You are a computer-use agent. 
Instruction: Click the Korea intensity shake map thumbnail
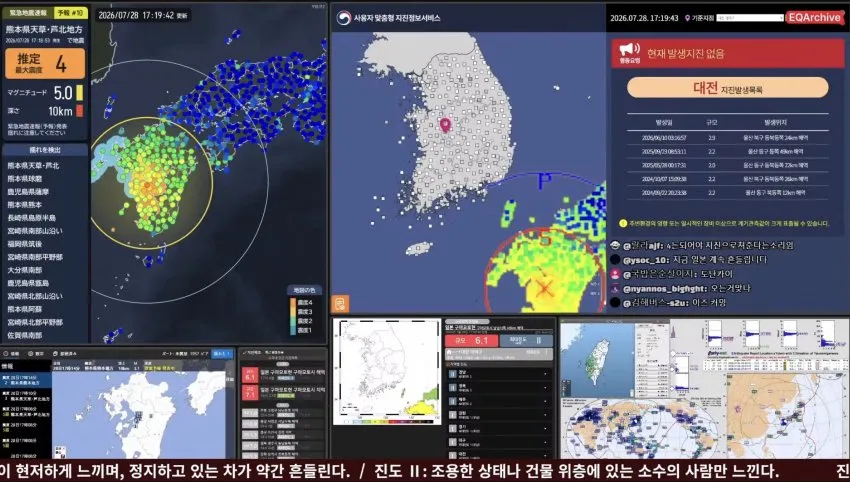tap(387, 372)
